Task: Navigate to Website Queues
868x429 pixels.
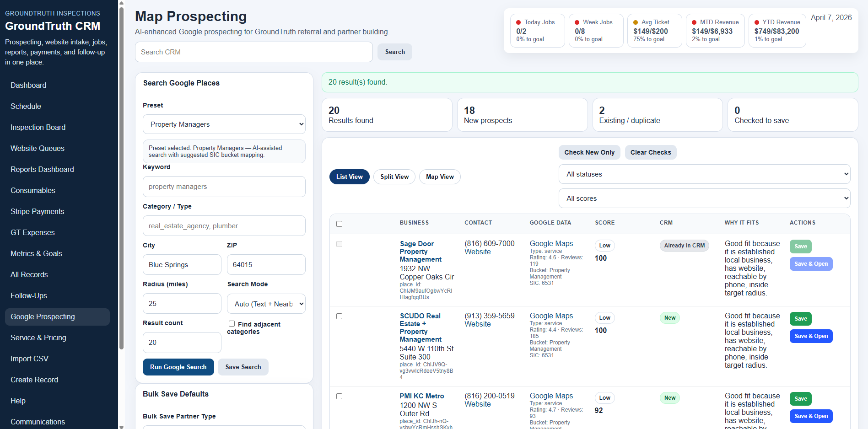Action: pos(57,149)
